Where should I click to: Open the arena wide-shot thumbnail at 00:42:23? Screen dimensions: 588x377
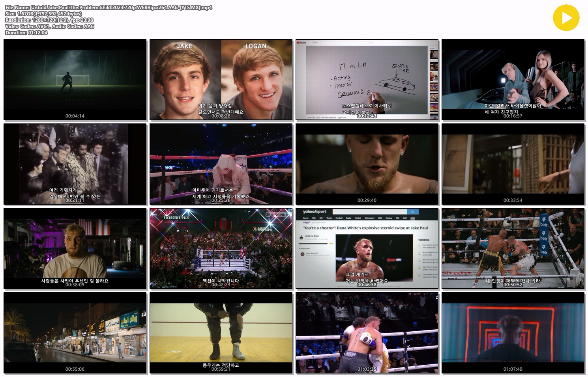tap(221, 248)
